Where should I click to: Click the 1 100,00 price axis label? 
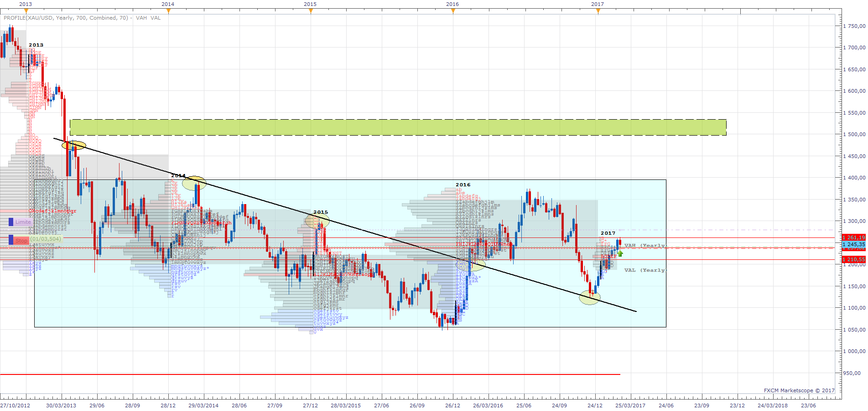pos(854,308)
